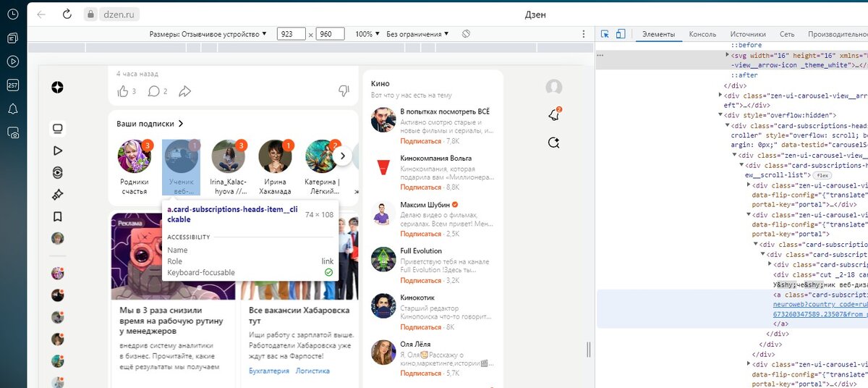Click the flex badge in DOM tree
Viewport: 868px width, 388px height.
point(821,175)
